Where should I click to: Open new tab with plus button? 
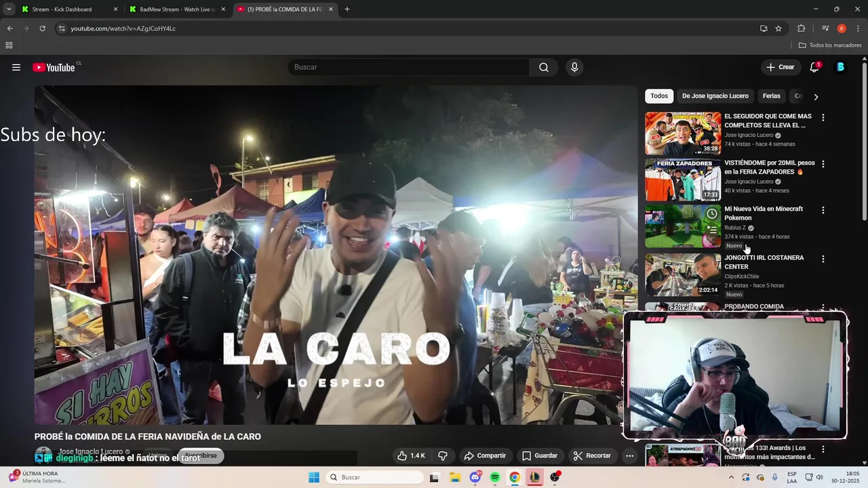tap(347, 9)
